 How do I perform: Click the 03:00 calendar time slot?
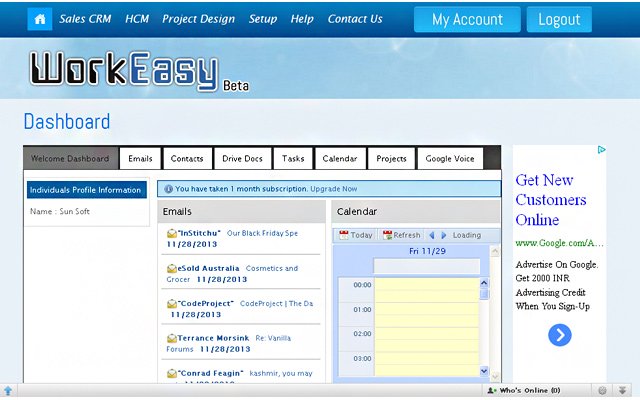click(427, 363)
